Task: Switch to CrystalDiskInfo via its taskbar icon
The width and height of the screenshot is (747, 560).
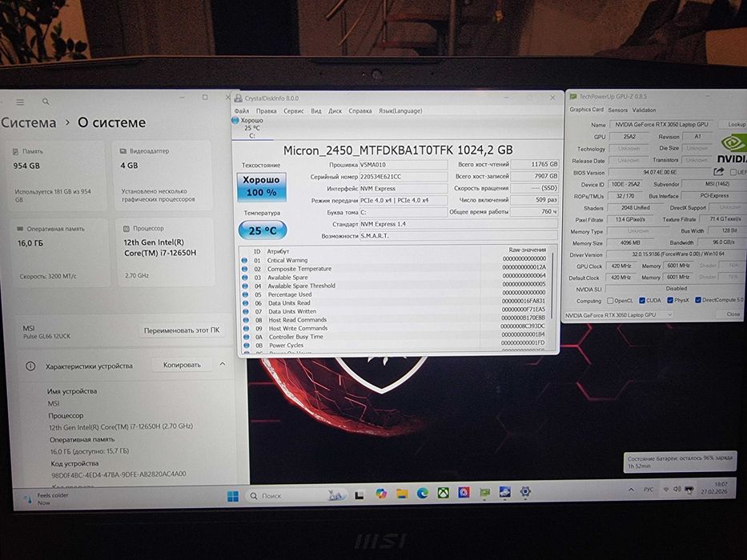Action: click(505, 492)
